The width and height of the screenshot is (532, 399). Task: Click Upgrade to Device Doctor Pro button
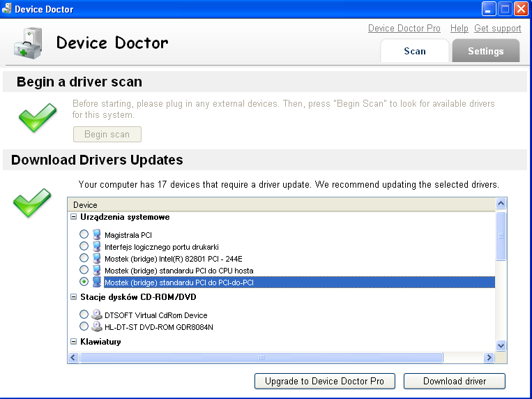(x=325, y=381)
